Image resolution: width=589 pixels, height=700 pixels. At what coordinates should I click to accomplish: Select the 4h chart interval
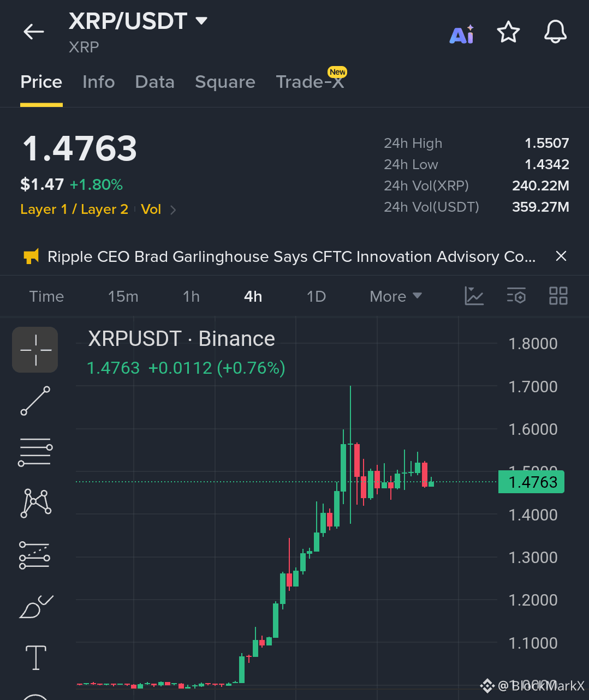pyautogui.click(x=253, y=296)
